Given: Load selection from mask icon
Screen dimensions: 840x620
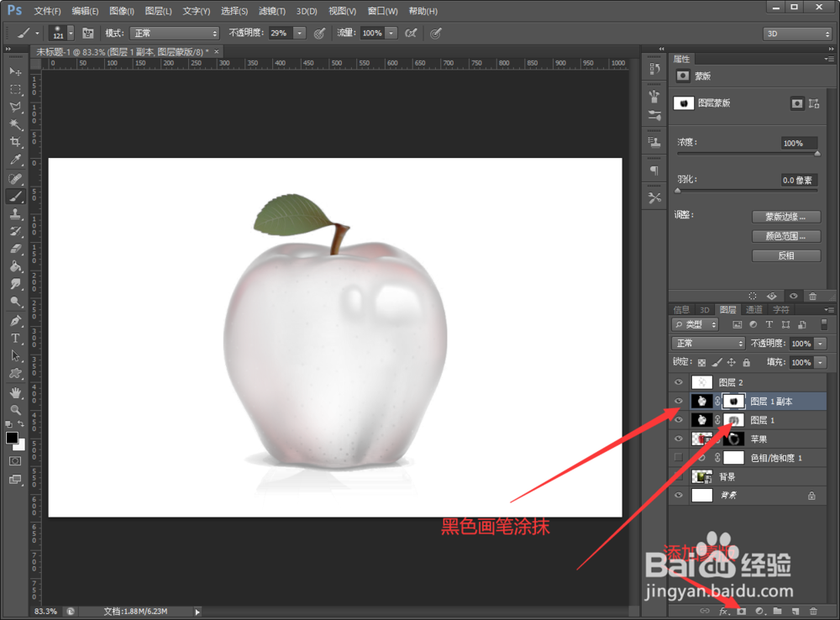Looking at the screenshot, I should 753,296.
